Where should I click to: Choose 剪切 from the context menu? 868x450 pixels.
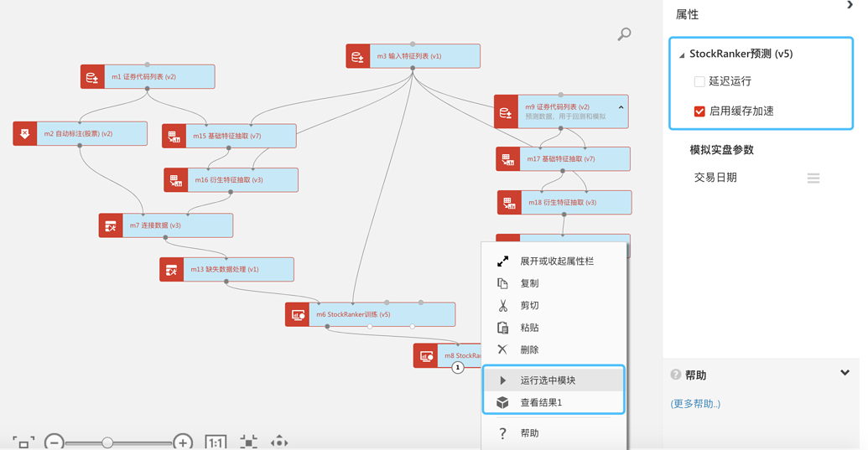[x=554, y=306]
